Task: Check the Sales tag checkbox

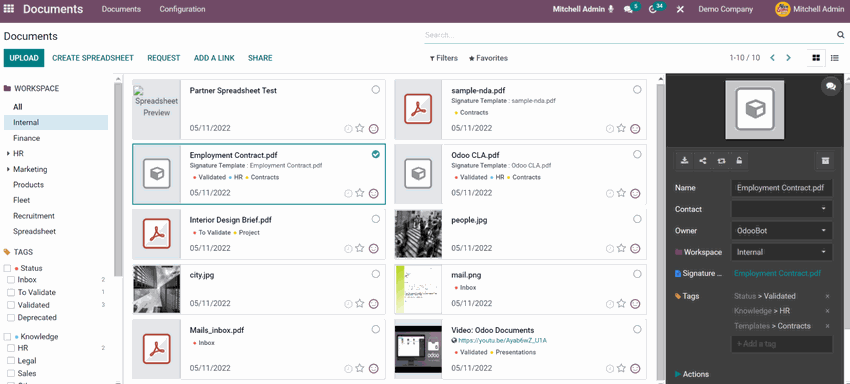Action: tap(10, 373)
